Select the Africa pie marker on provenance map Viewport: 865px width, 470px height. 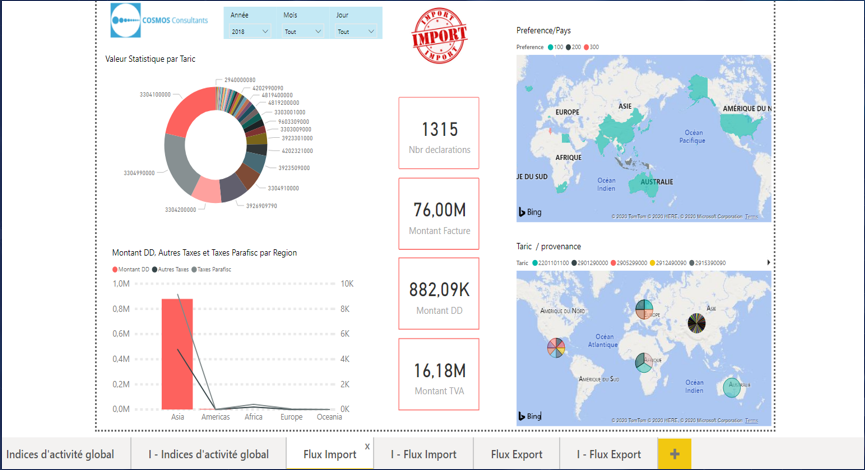(644, 362)
